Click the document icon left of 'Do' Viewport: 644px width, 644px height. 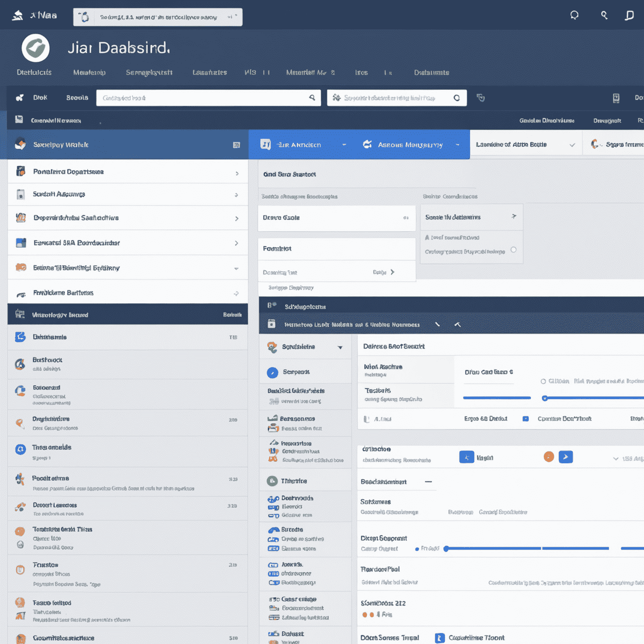tap(616, 98)
